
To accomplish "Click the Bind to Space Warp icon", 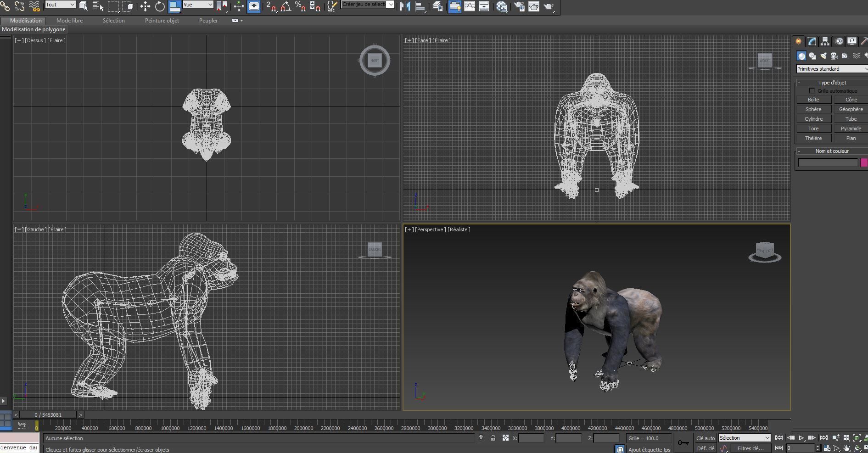I will (x=34, y=6).
